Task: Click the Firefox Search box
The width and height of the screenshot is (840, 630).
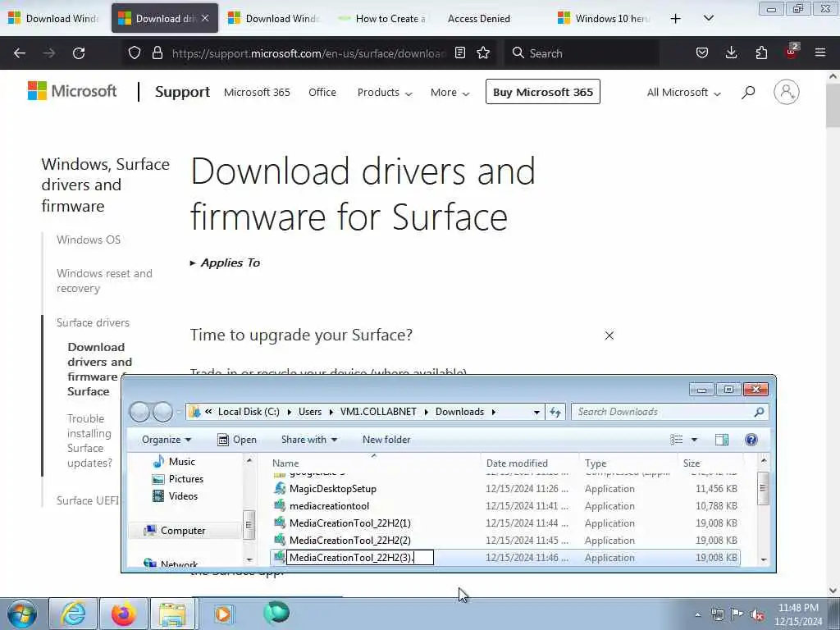Action: point(582,53)
